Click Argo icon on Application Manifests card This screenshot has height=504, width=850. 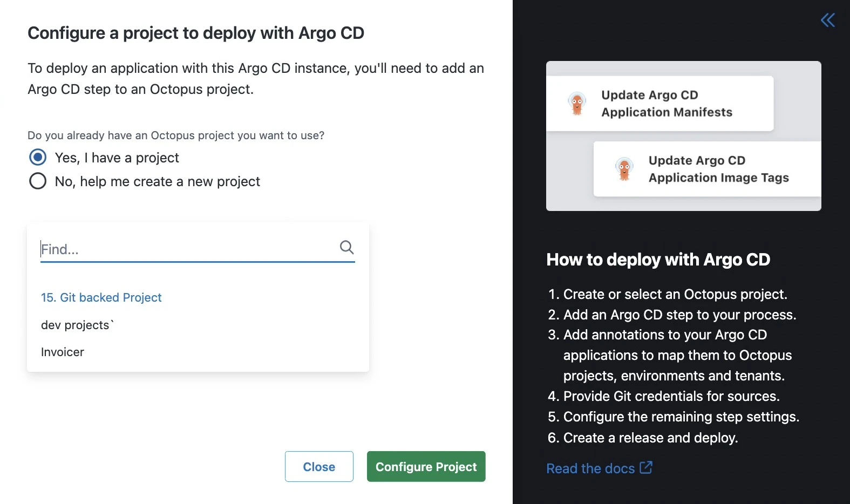(577, 103)
